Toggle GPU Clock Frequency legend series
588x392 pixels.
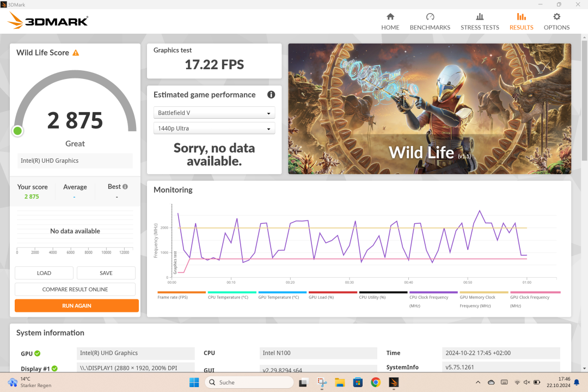tap(535, 299)
